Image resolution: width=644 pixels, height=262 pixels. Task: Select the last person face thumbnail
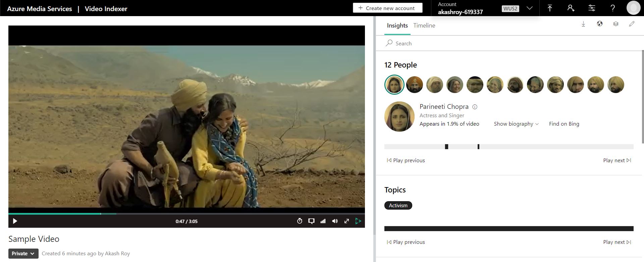616,85
